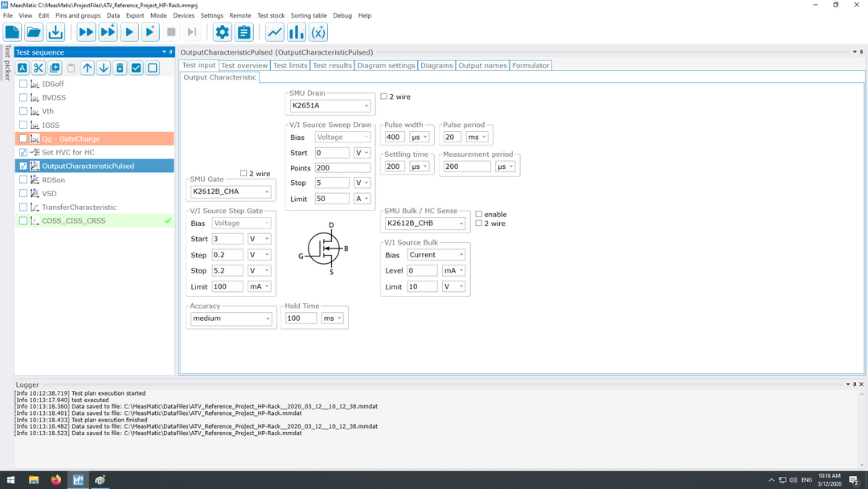
Task: Select TransferCharacteristic in test sequence
Action: (79, 208)
